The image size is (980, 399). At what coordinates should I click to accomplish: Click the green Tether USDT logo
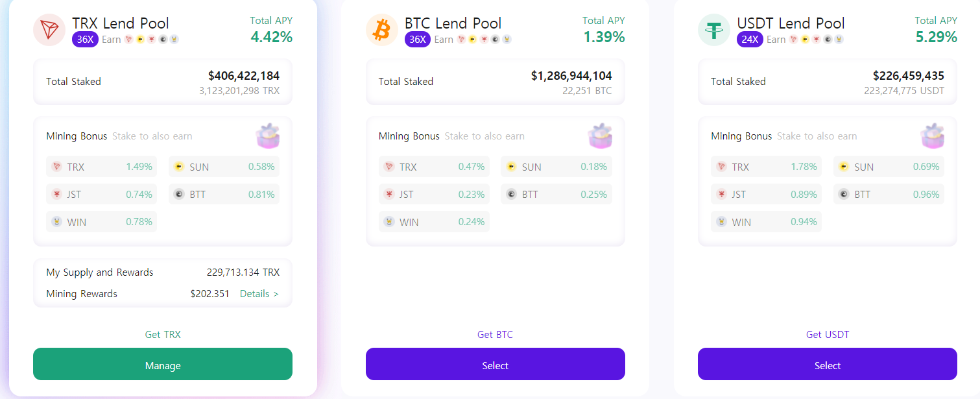point(714,30)
